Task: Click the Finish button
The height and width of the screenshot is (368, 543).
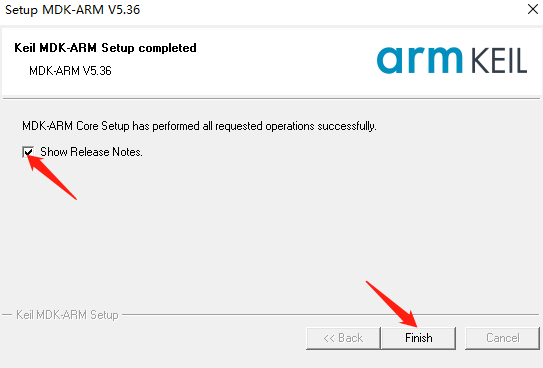Action: tap(418, 338)
